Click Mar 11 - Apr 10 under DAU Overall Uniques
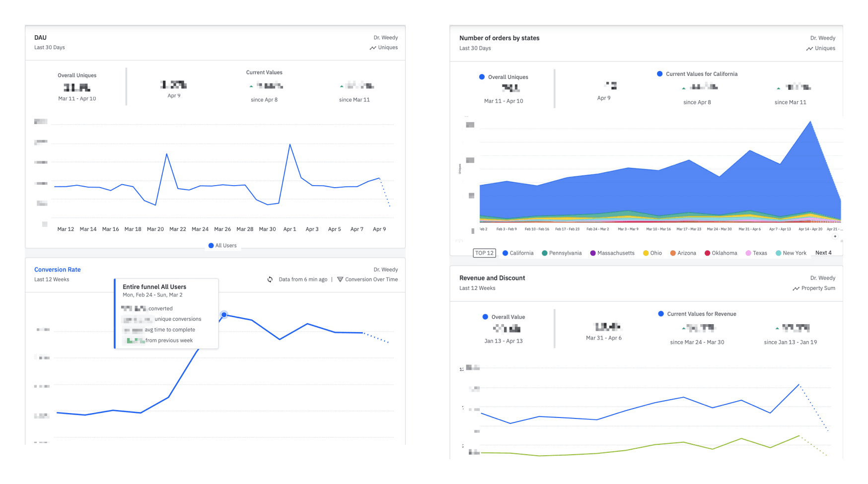This screenshot has width=868, height=484. point(77,99)
